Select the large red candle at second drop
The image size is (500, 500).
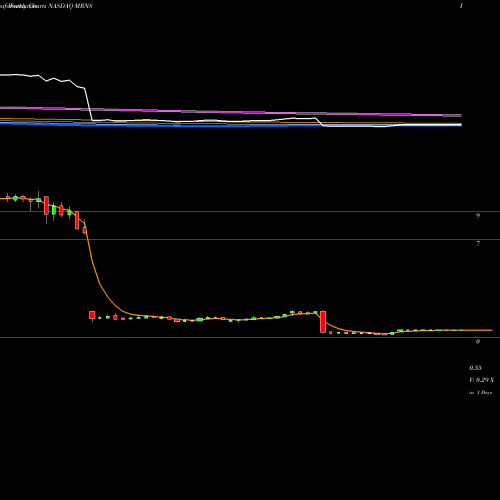pos(323,322)
